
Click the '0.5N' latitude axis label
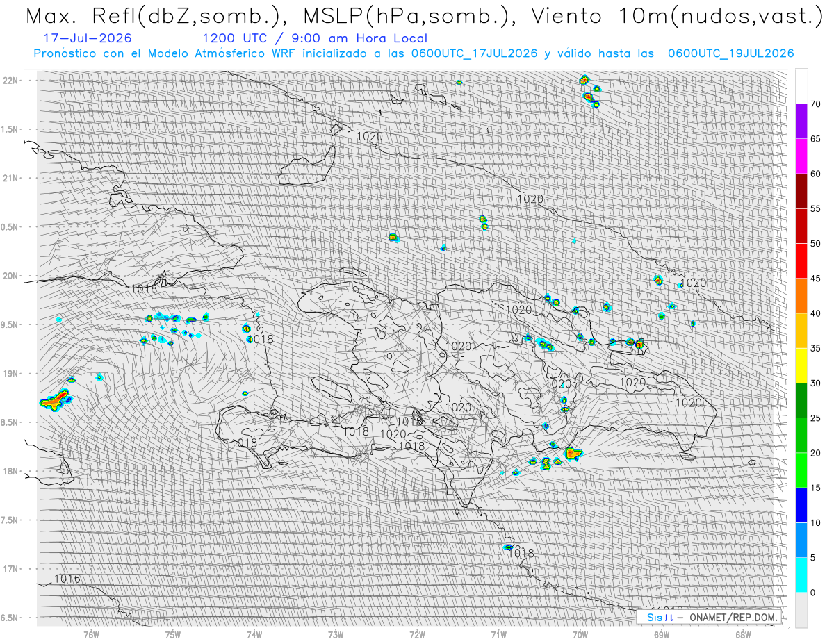[9, 227]
